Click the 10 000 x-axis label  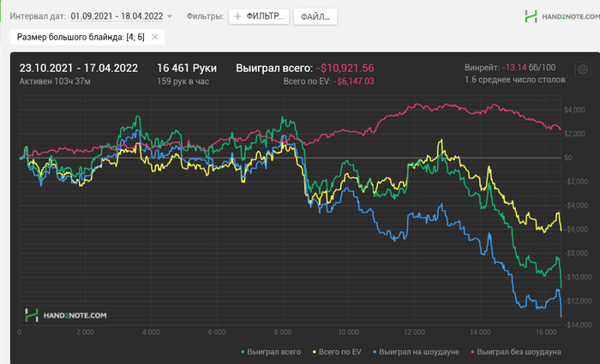coord(349,332)
